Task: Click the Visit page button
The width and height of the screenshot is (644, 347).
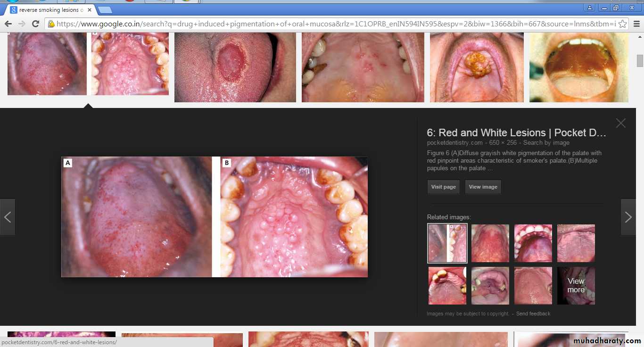Action: click(x=443, y=187)
